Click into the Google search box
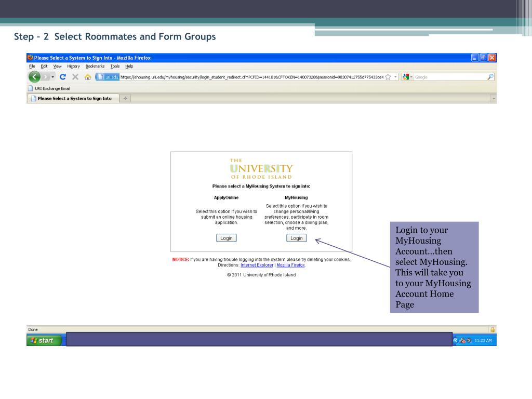 coord(450,77)
